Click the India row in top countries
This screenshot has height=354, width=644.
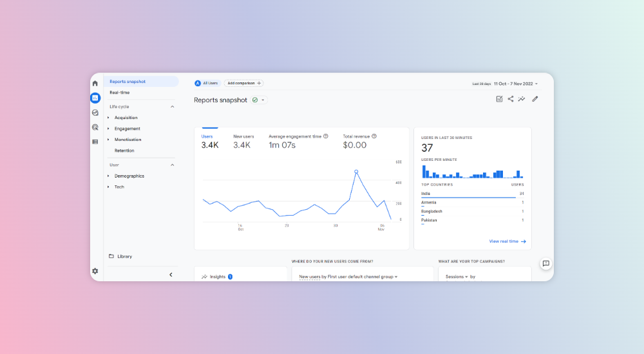(472, 194)
